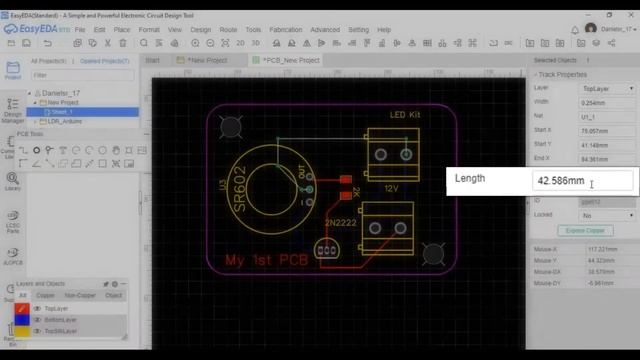Viewport: 640px width, 360px height.
Task: Open the File menu
Action: (x=80, y=30)
